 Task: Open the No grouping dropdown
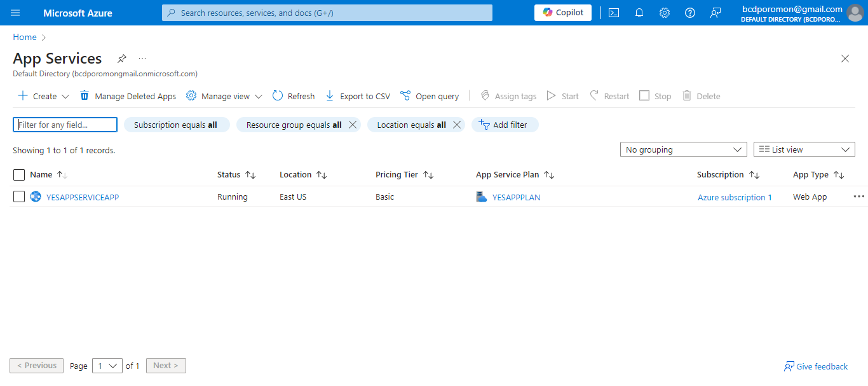tap(684, 149)
